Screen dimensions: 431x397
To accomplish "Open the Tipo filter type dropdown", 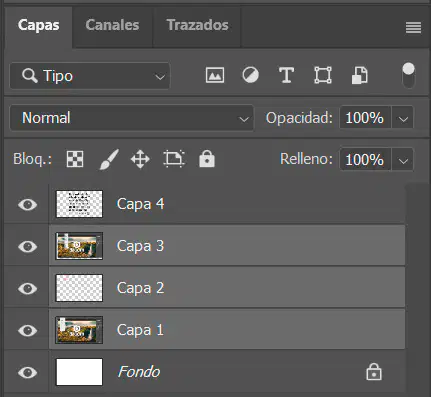I will [x=90, y=76].
